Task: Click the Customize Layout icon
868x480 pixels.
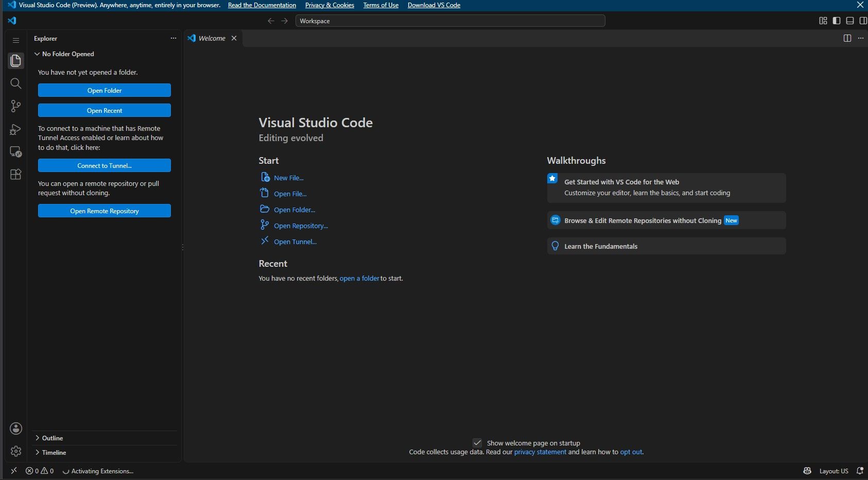Action: click(823, 21)
